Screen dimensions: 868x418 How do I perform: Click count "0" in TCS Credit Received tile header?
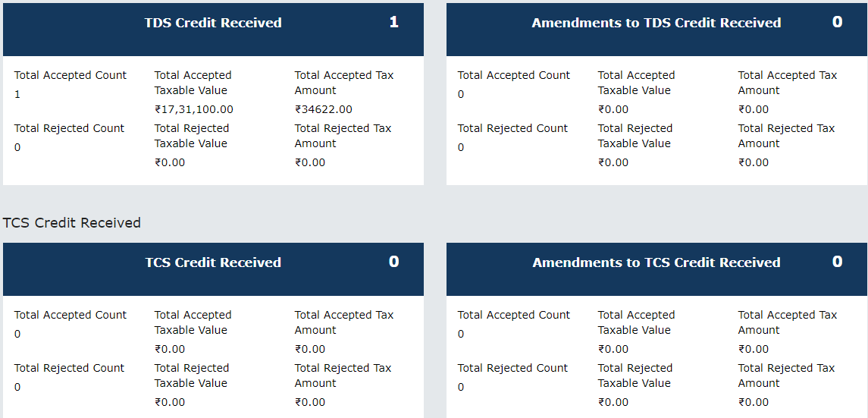point(393,262)
